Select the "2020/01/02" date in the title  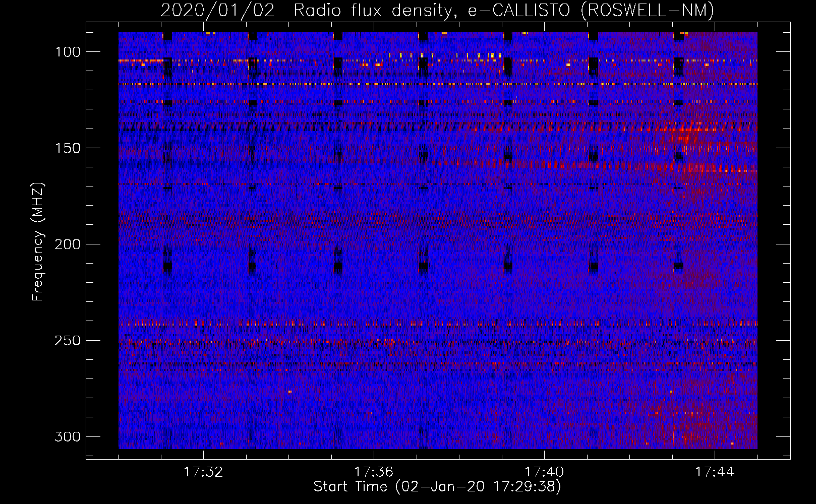pyautogui.click(x=218, y=10)
